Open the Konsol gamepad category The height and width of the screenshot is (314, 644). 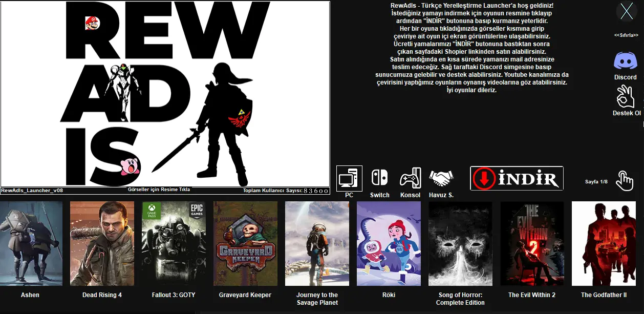pyautogui.click(x=410, y=178)
